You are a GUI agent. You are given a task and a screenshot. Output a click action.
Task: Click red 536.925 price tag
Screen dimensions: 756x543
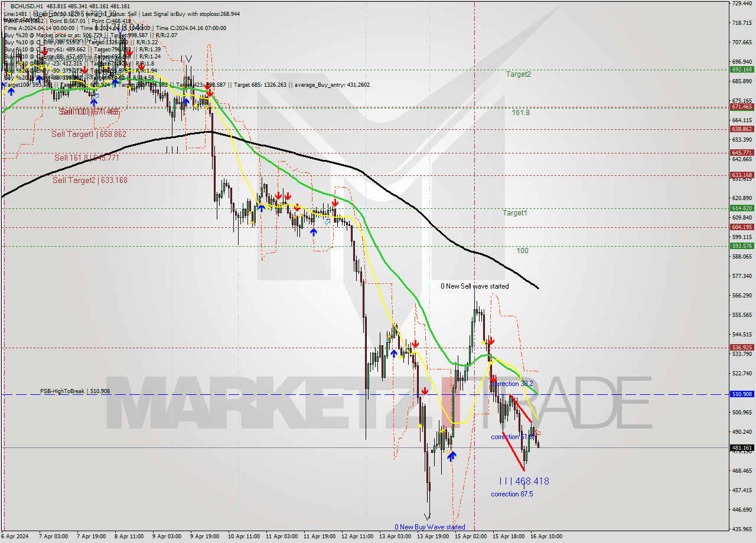coord(742,347)
